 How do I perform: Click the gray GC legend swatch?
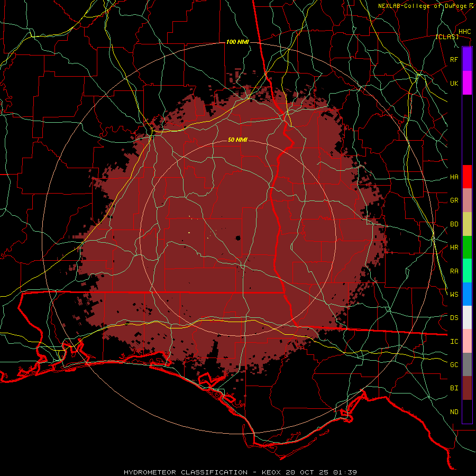[467, 364]
